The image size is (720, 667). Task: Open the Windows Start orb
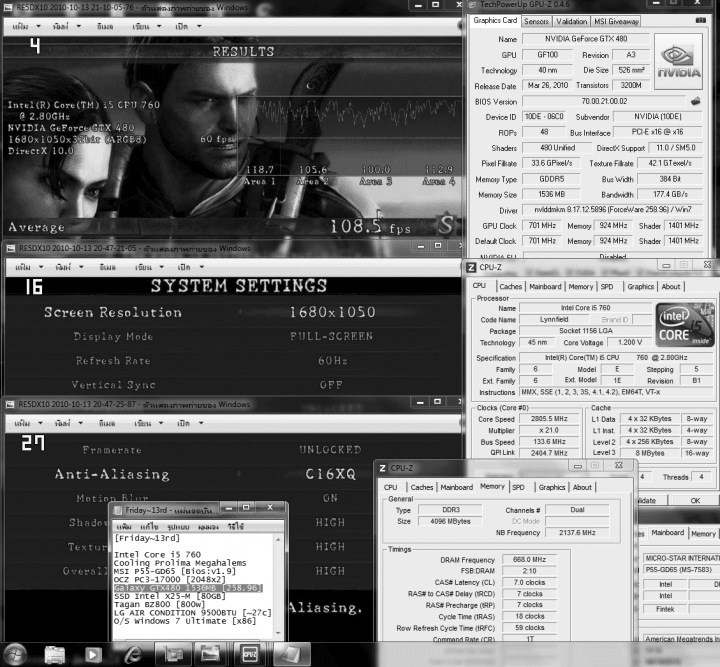pyautogui.click(x=14, y=655)
